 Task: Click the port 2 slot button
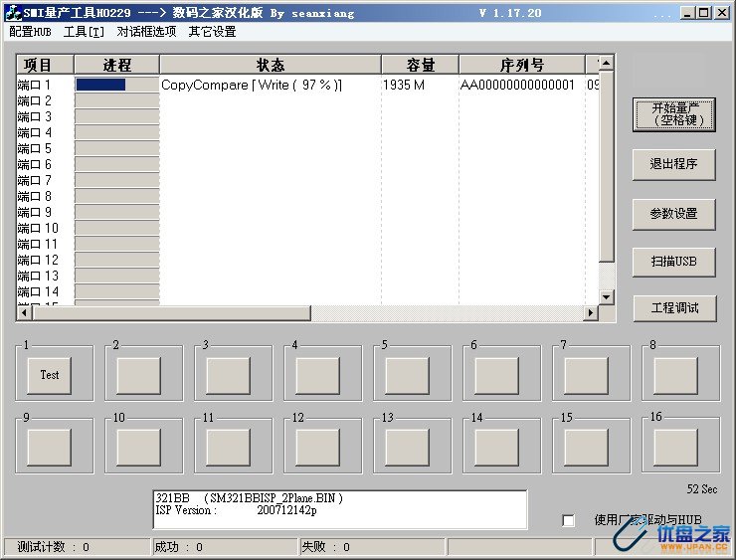click(x=138, y=375)
